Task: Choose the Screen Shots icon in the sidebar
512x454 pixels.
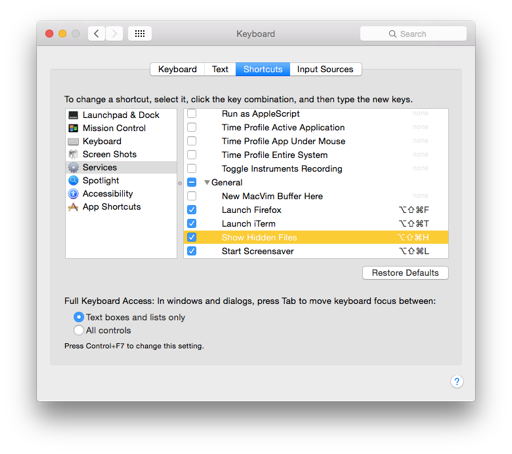Action: click(73, 154)
